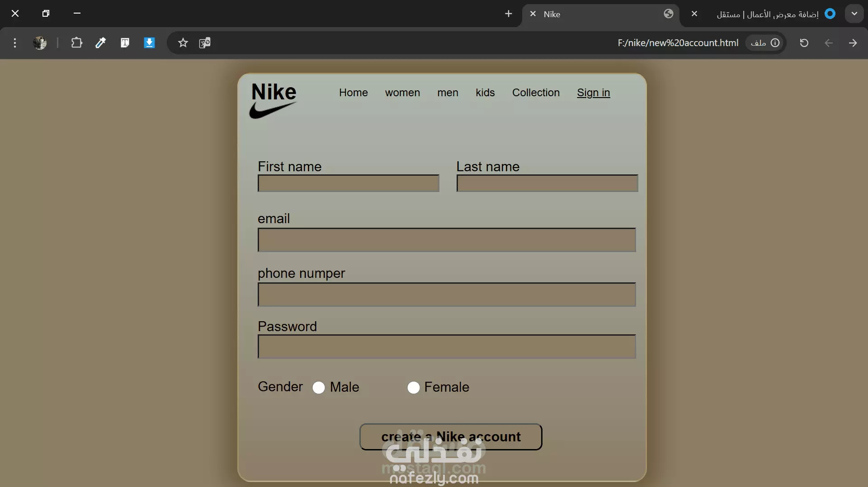Focus the email field
This screenshot has height=487, width=868.
coord(447,240)
